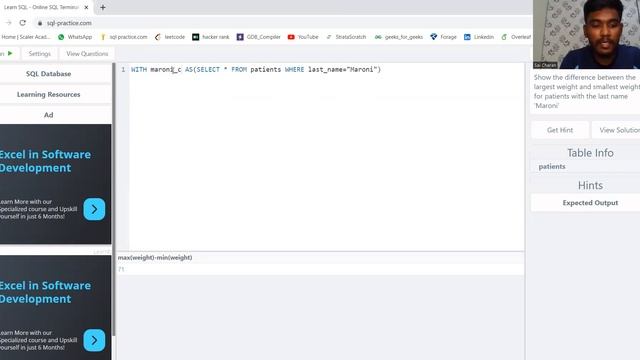The height and width of the screenshot is (360, 640).
Task: Open the LinkedIn bookmark
Action: click(x=479, y=37)
